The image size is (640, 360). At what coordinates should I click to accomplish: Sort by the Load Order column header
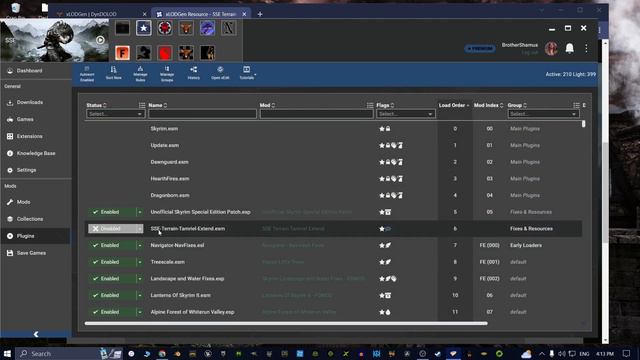(x=454, y=105)
